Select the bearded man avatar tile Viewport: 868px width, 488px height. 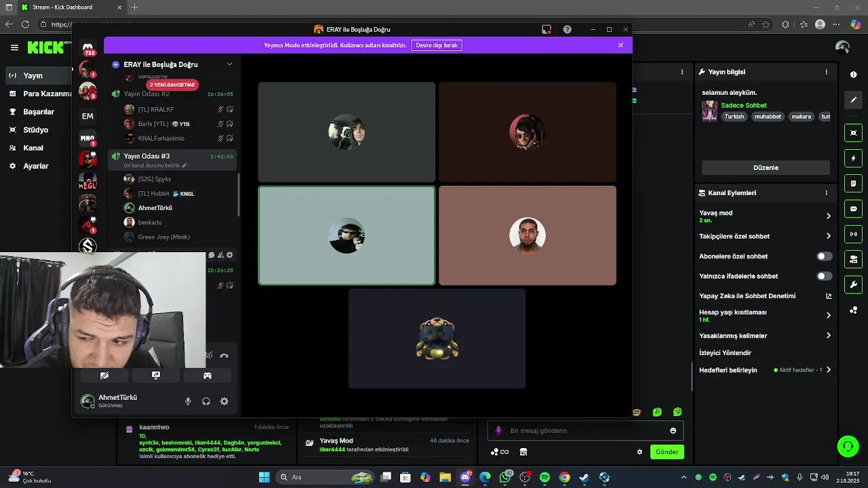[x=528, y=235]
